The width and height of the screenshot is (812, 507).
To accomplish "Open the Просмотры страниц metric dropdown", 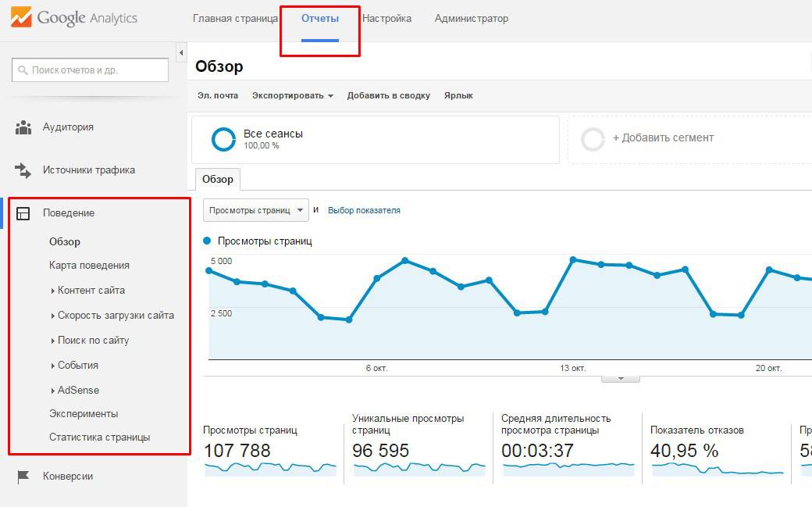I will coord(256,210).
